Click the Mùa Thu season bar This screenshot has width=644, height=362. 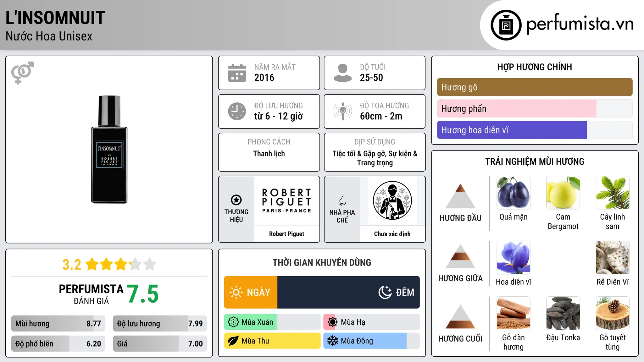272,341
